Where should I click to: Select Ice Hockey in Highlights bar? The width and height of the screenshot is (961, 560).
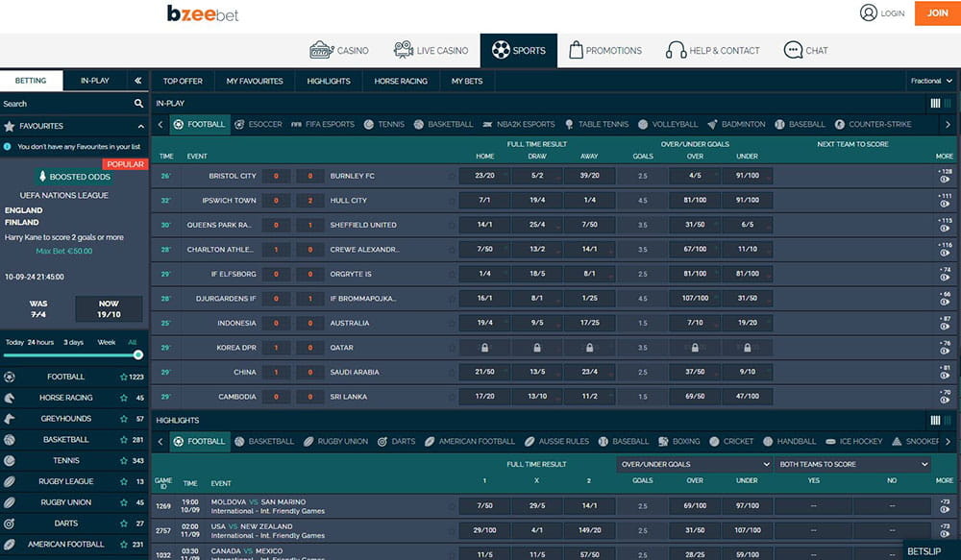[853, 441]
